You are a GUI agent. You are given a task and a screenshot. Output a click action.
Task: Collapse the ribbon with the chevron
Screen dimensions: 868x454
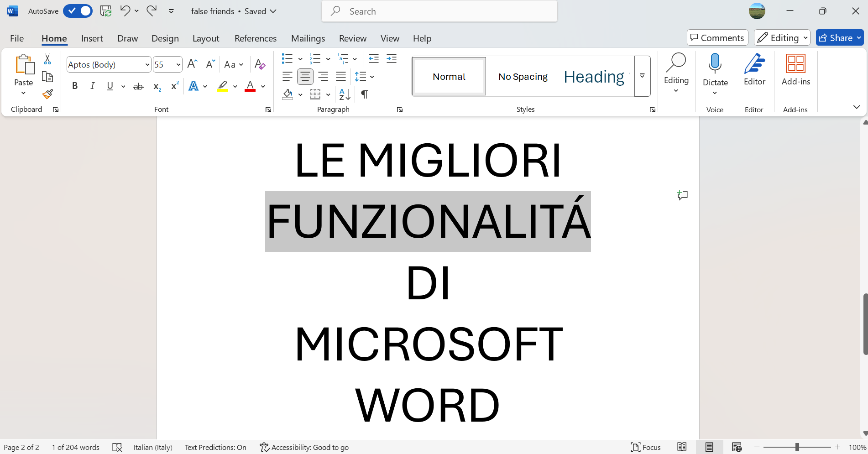coord(857,107)
